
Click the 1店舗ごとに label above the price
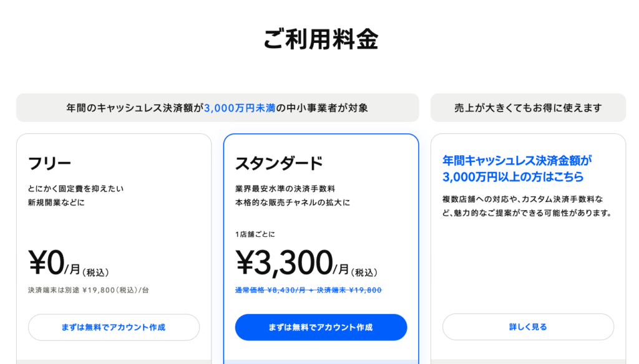255,234
